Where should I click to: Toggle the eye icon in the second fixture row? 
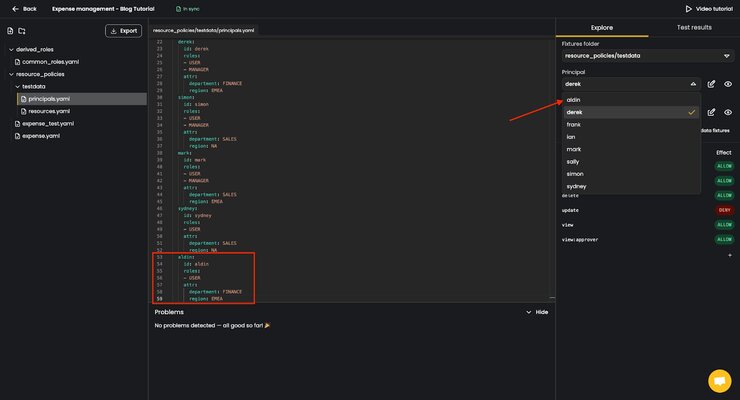click(x=728, y=112)
